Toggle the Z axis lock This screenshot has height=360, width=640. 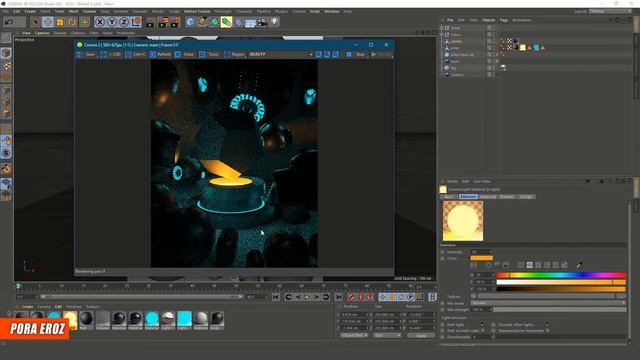pos(124,22)
